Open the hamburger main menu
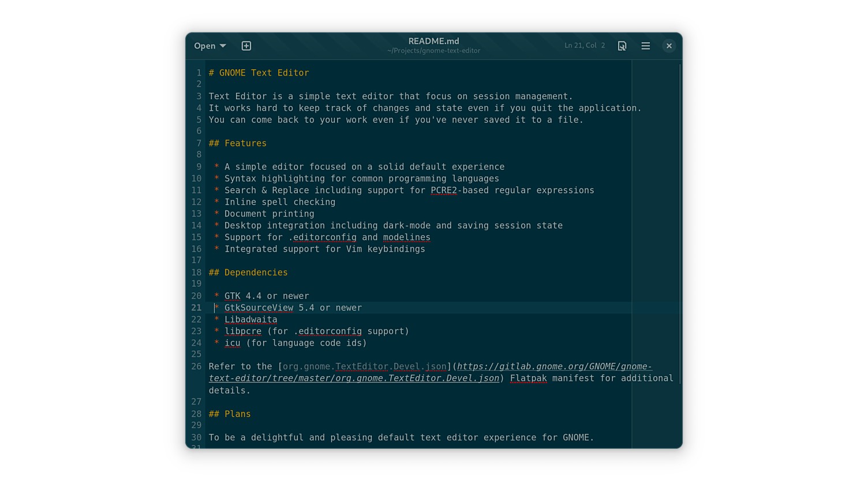The height and width of the screenshot is (488, 868). (645, 46)
